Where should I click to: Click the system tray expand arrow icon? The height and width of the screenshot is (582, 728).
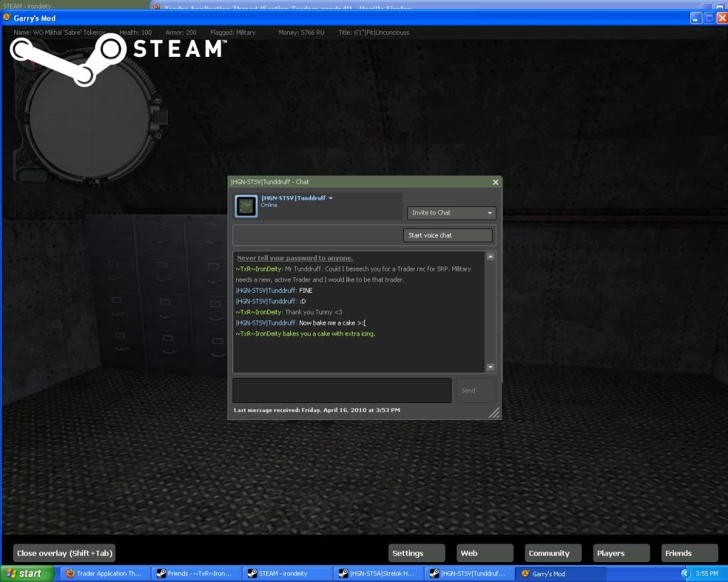pyautogui.click(x=685, y=574)
